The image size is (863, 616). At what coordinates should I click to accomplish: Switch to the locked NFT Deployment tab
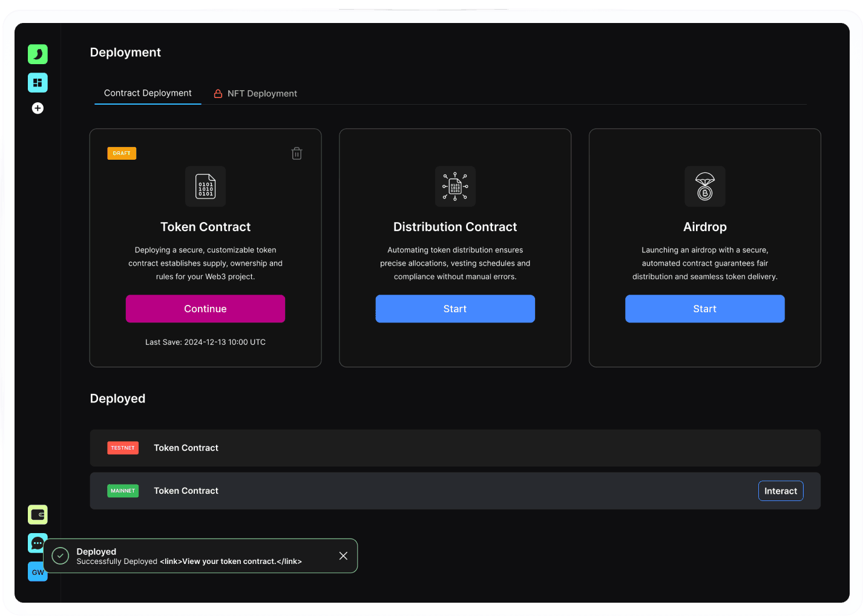click(255, 94)
